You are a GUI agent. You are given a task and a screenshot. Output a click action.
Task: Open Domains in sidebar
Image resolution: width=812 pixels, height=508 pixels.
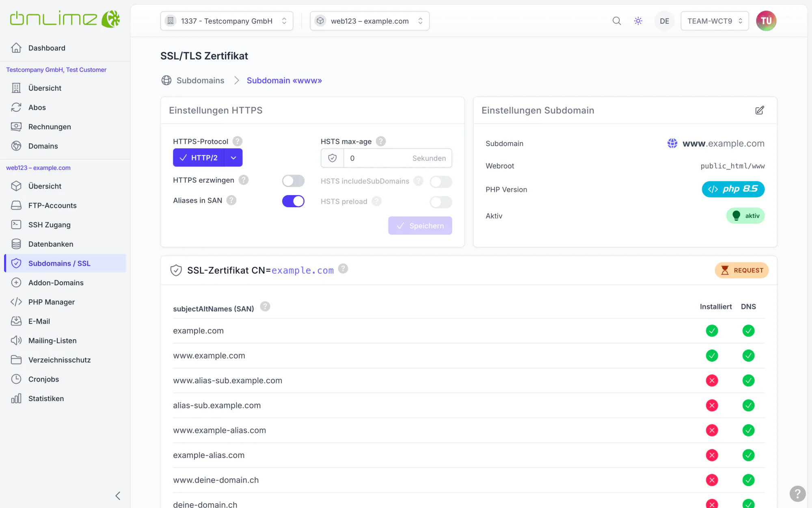65,146
